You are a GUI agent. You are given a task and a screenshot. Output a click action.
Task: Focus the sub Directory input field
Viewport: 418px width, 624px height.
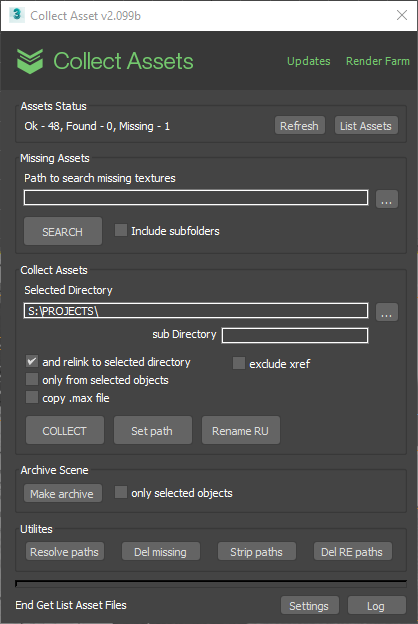(295, 335)
